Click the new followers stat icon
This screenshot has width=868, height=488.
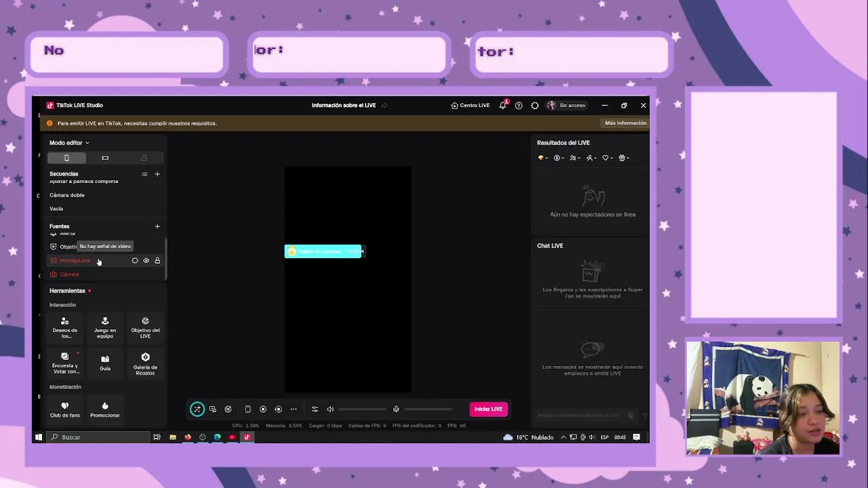point(591,158)
